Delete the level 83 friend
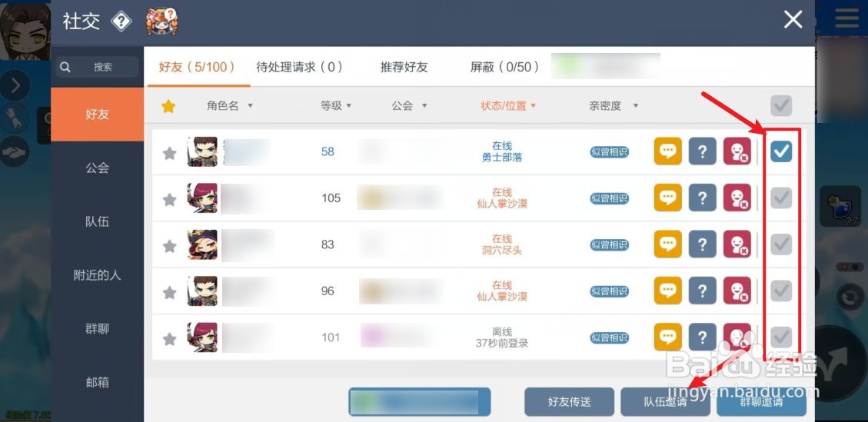 coord(737,244)
